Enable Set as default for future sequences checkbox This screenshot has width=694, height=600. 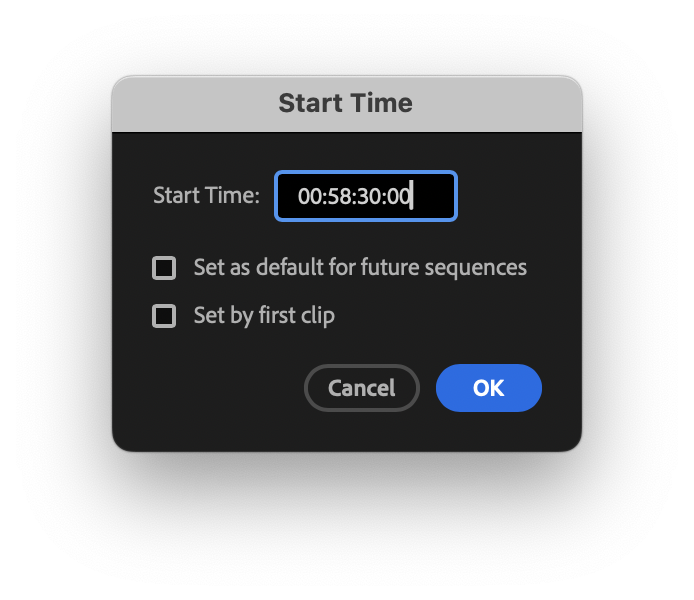coord(164,268)
